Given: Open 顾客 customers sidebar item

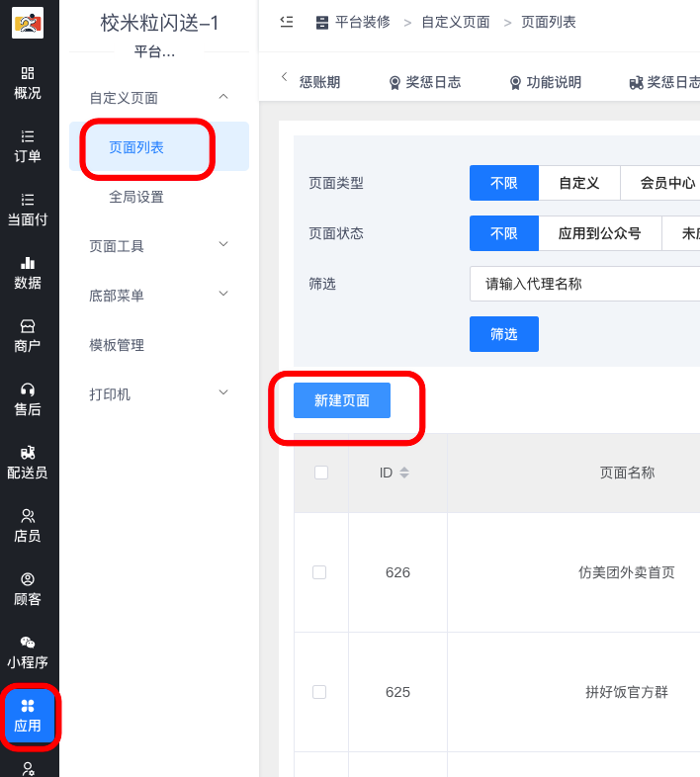Looking at the screenshot, I should coord(28,590).
